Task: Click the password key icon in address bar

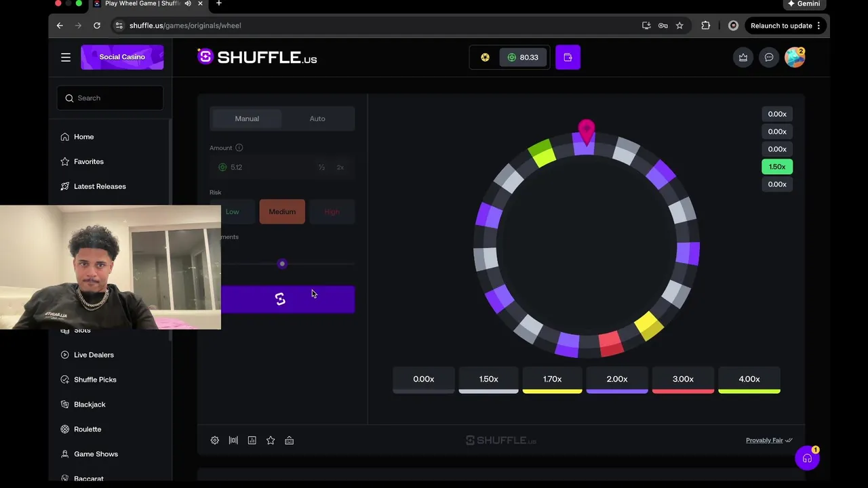Action: click(x=663, y=26)
